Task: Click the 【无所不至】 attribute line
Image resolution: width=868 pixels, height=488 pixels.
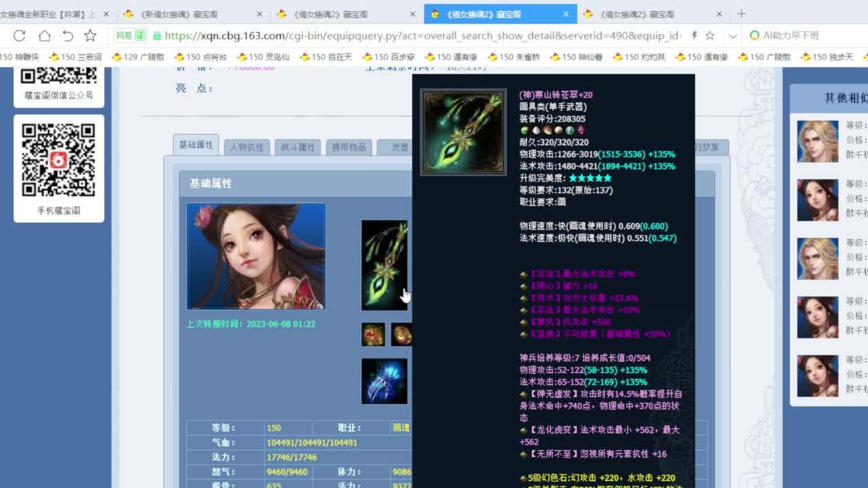Action: click(593, 454)
